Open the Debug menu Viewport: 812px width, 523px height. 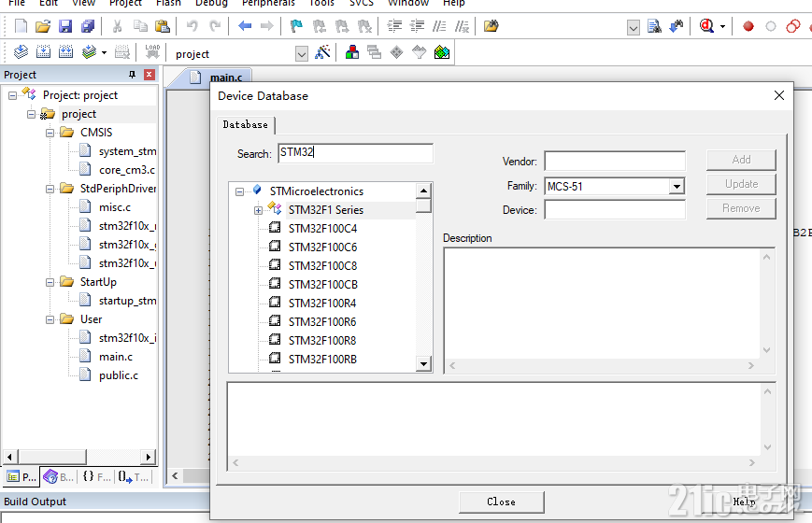211,3
